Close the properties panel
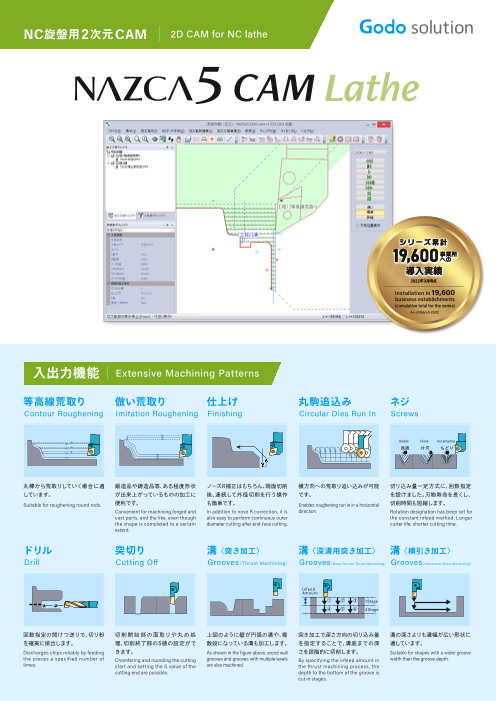Screen dimensions: 496x701 point(172,225)
